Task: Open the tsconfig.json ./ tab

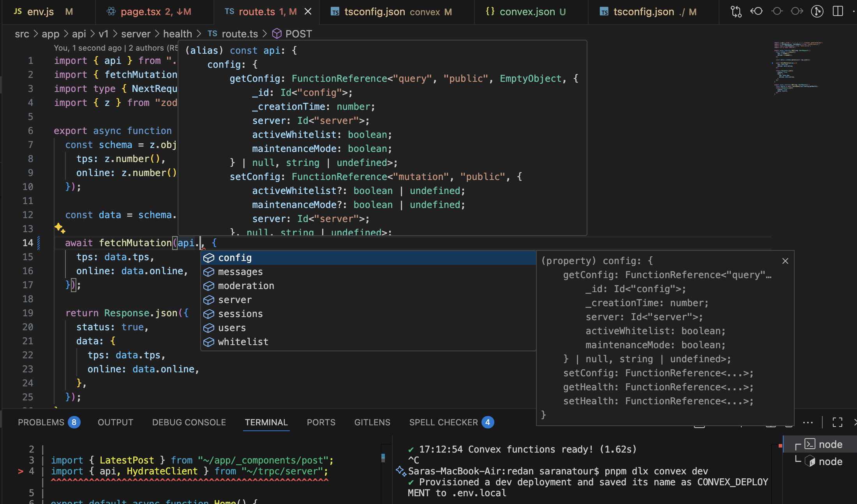Action: click(x=654, y=12)
